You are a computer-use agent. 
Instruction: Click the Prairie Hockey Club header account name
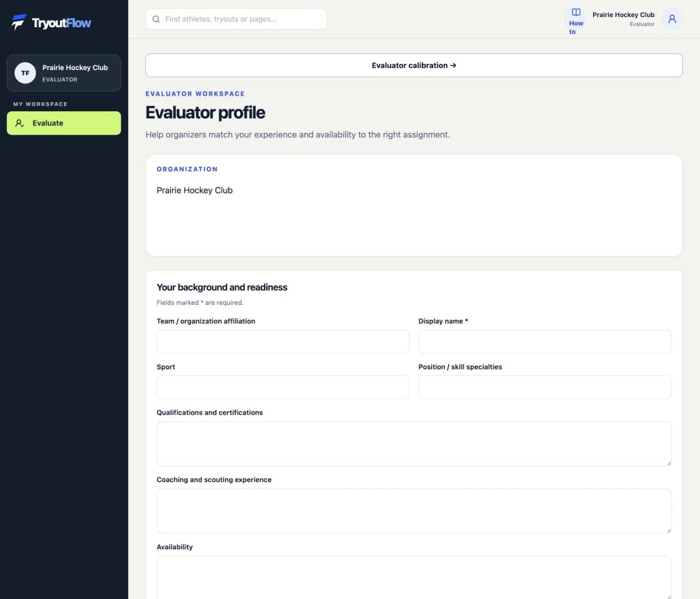[x=623, y=15]
